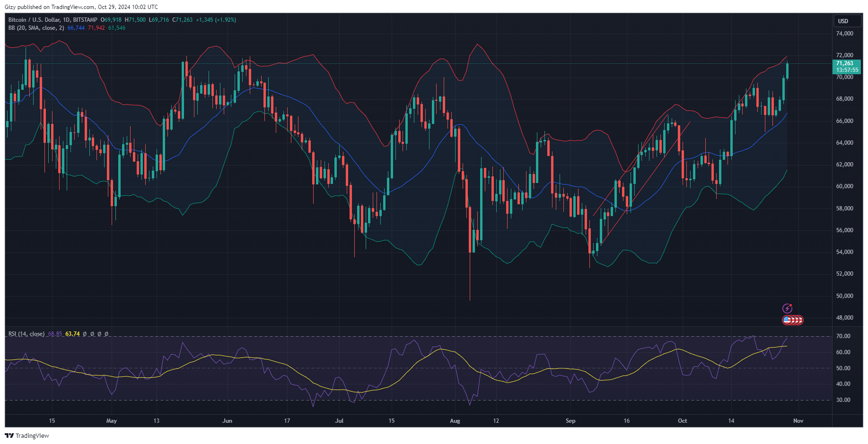Click the 16 date label after Sep

click(x=627, y=421)
